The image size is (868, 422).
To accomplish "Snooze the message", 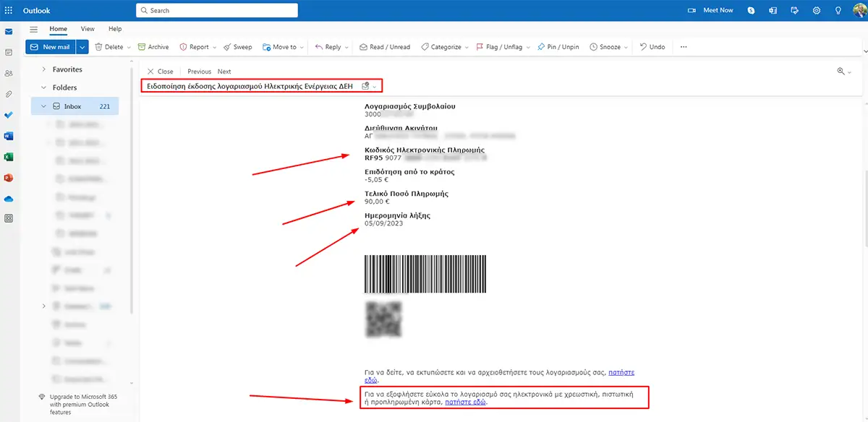I will (608, 47).
